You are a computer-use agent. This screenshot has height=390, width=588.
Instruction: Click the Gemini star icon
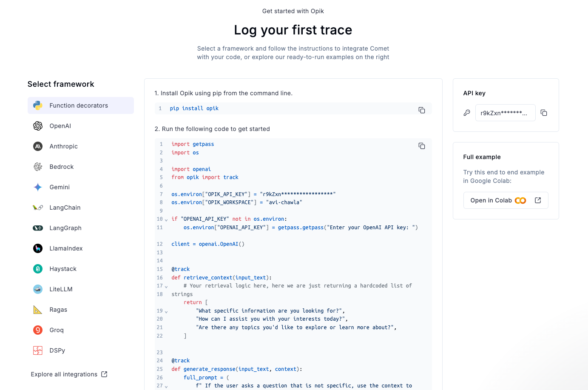click(x=38, y=187)
